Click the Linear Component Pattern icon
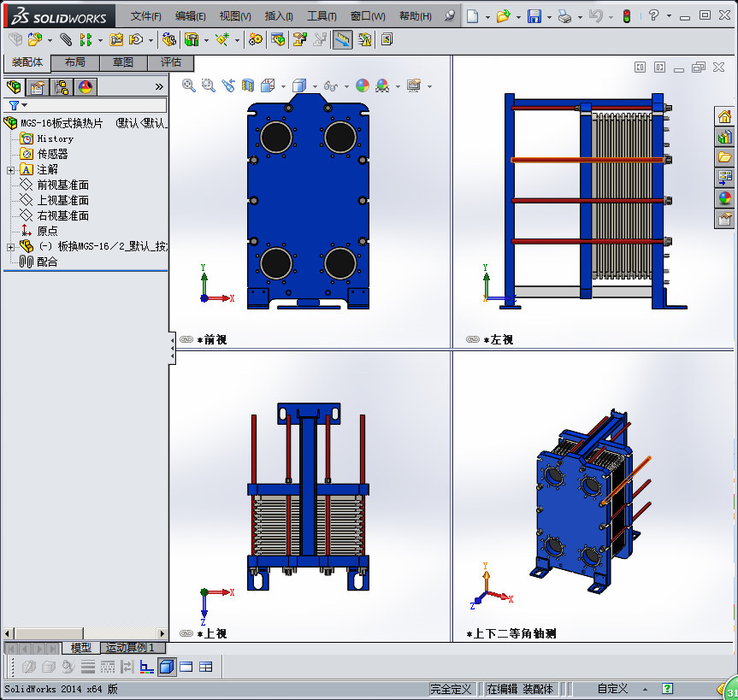The width and height of the screenshot is (738, 700). click(86, 39)
